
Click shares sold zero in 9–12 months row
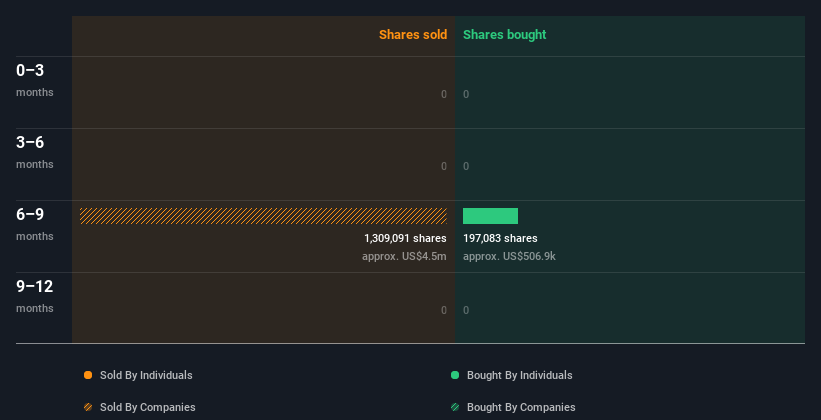[444, 311]
